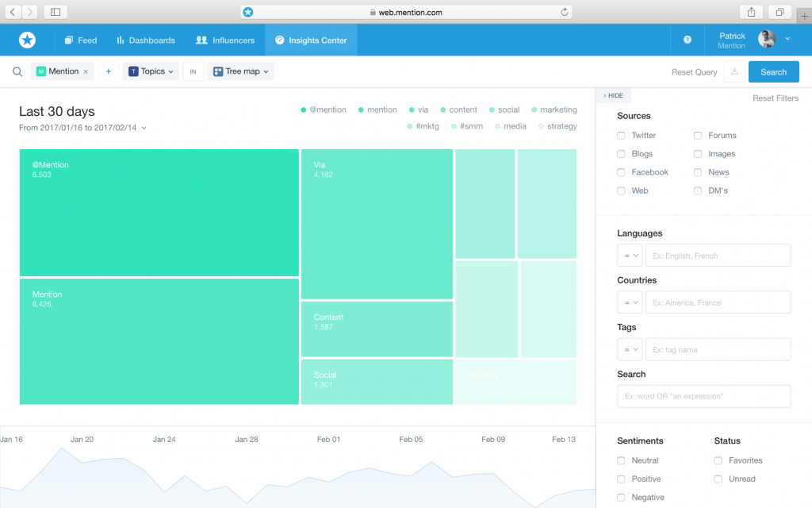Image resolution: width=812 pixels, height=508 pixels.
Task: Open the Dashboards tab
Action: 146,40
